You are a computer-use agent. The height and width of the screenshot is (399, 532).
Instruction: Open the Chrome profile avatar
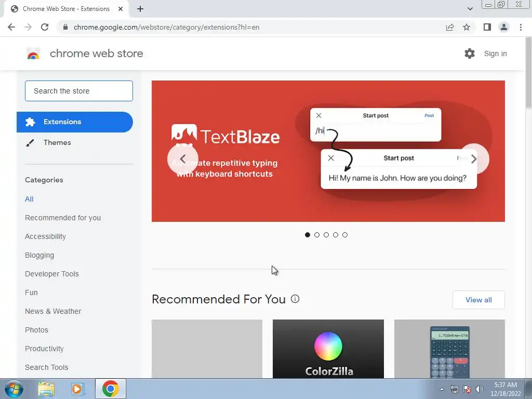pos(504,27)
